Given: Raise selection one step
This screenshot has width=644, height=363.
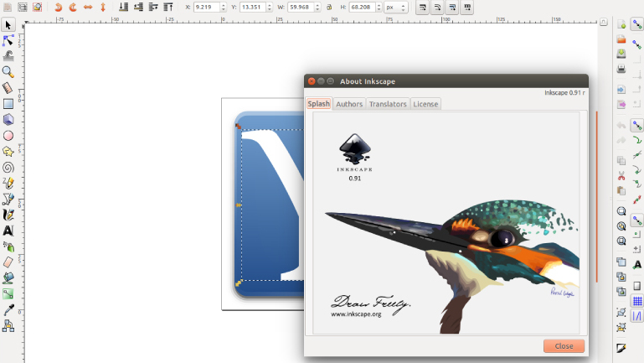Looking at the screenshot, I should click(153, 7).
